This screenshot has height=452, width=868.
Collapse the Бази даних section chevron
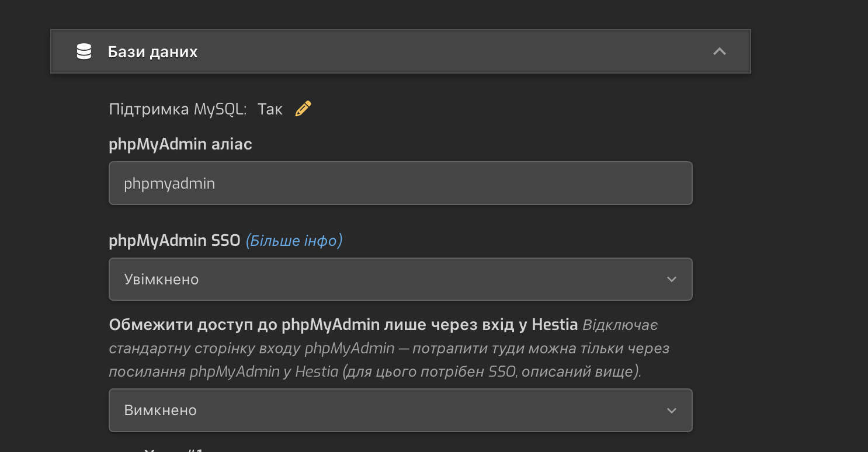coord(720,51)
